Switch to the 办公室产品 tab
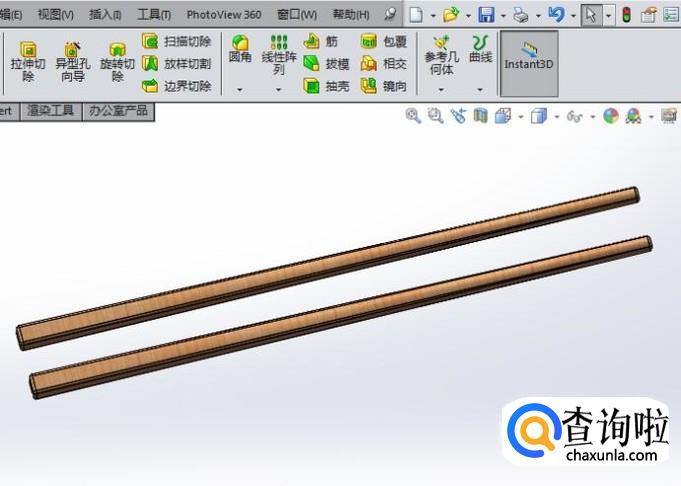The height and width of the screenshot is (486, 681). [x=118, y=111]
